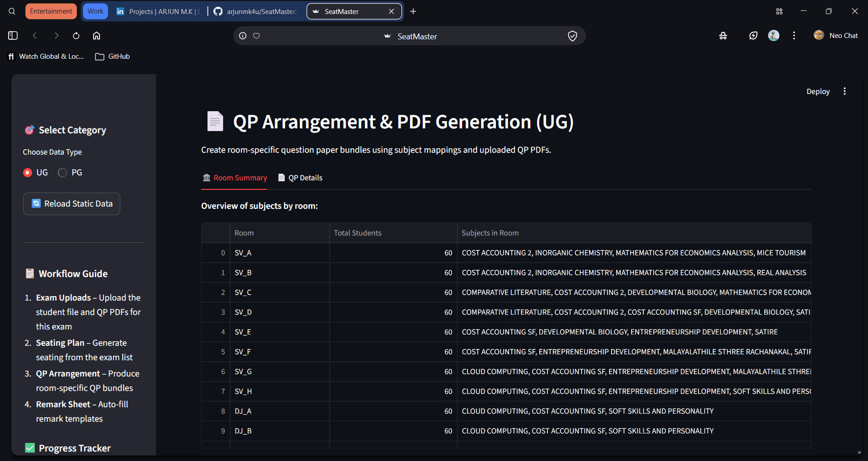868x461 pixels.
Task: Open the shield protection icon in address bar
Action: pos(572,36)
